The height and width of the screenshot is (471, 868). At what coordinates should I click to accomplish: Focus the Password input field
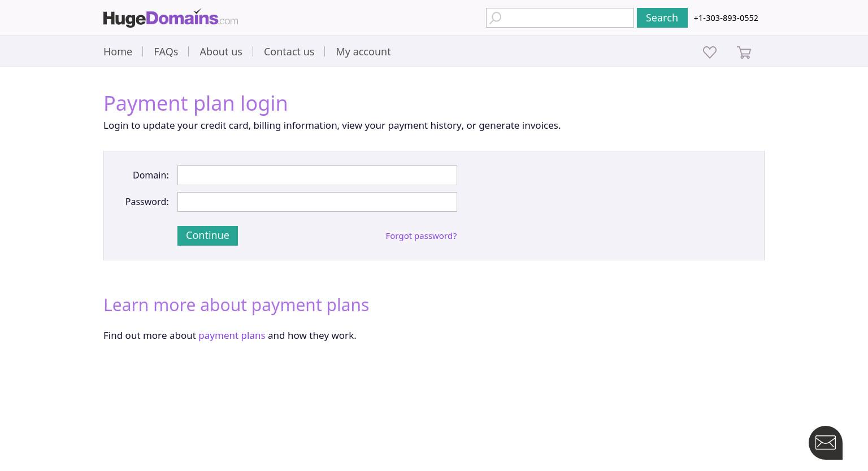click(x=317, y=202)
